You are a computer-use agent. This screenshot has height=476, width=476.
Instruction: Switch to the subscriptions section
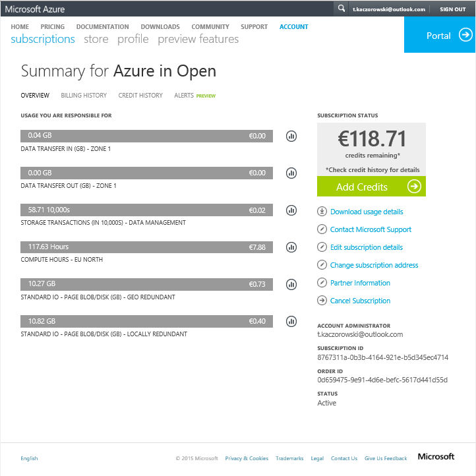click(x=43, y=39)
